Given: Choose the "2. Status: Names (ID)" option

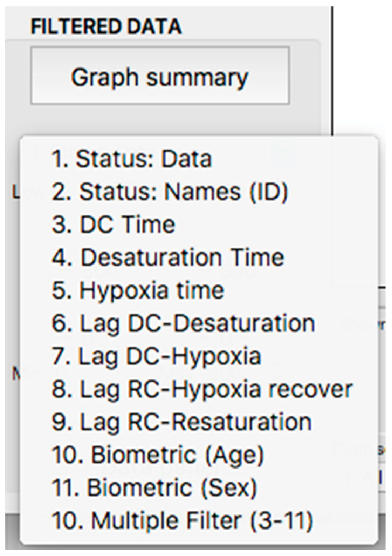Looking at the screenshot, I should [x=170, y=192].
